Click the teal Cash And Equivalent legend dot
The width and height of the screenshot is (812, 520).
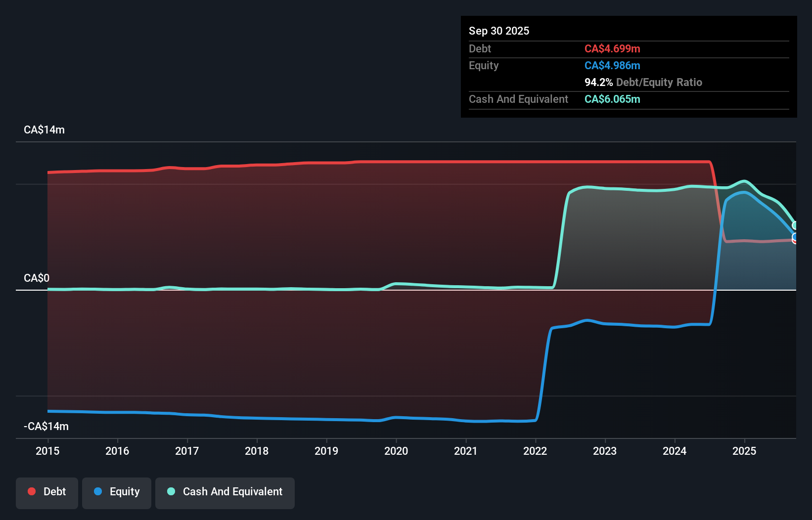(171, 491)
